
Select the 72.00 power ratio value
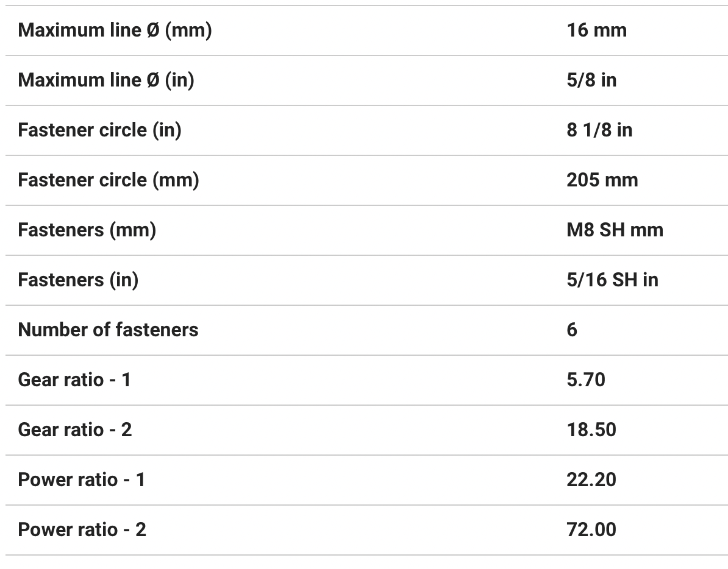point(591,529)
